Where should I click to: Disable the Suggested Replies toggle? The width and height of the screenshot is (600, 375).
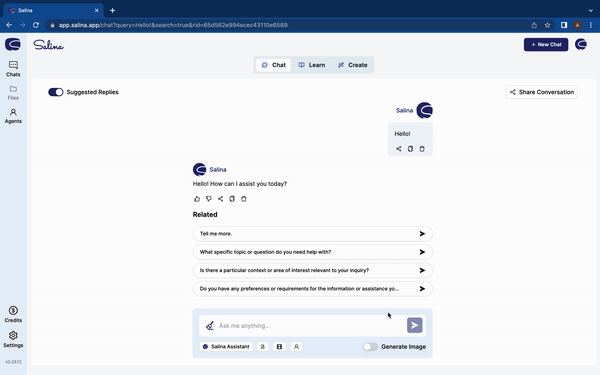click(x=56, y=92)
